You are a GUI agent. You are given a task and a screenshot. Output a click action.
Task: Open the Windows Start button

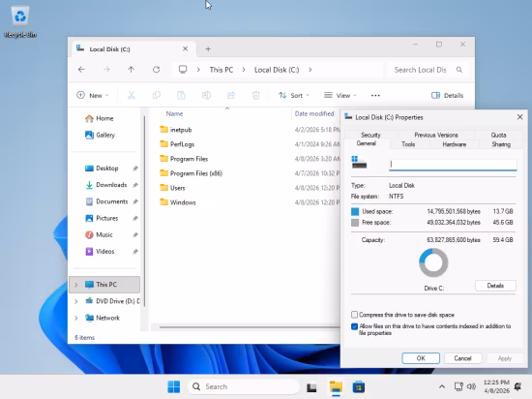point(174,386)
